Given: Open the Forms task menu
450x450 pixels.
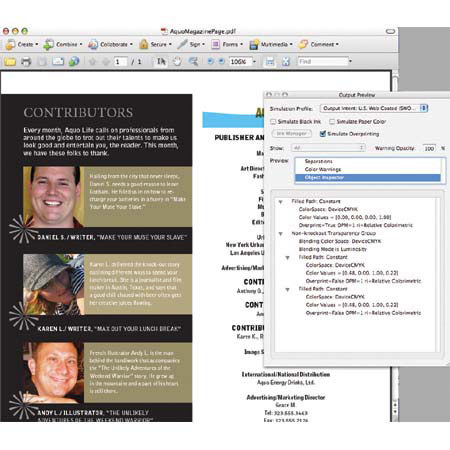Looking at the screenshot, I should pos(227,44).
